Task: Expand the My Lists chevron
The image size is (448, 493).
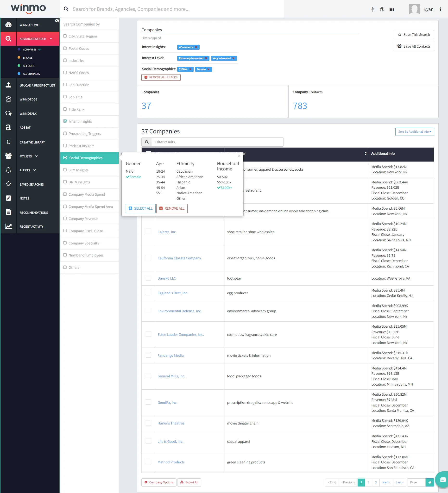Action: [x=37, y=156]
